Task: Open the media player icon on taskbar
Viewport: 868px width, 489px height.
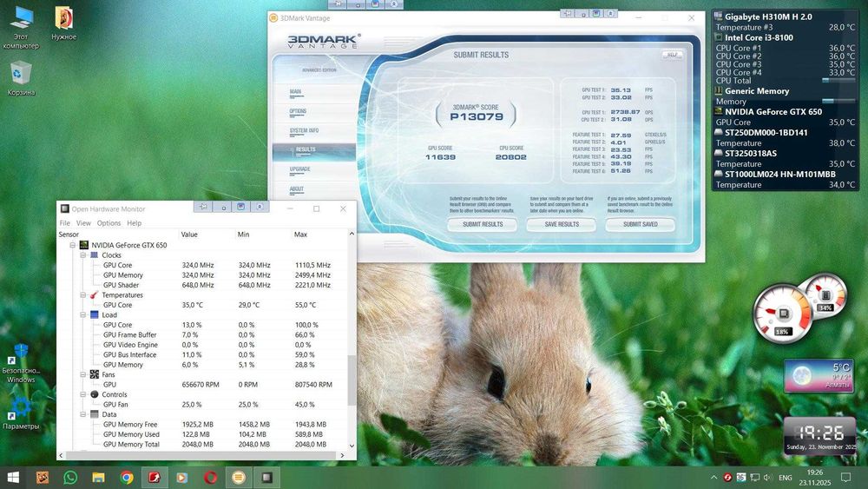Action: pos(181,478)
